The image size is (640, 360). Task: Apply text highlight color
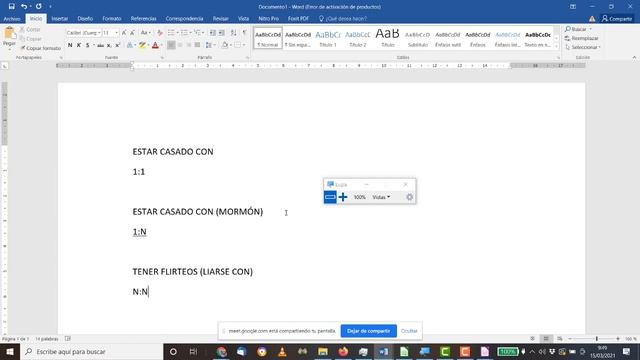(142, 45)
